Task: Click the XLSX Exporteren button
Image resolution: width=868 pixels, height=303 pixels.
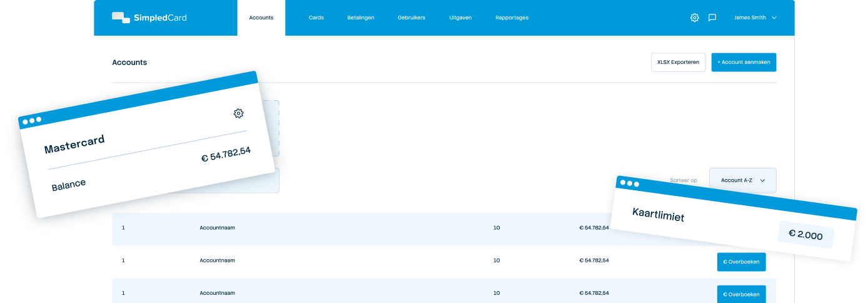Action: pyautogui.click(x=678, y=63)
